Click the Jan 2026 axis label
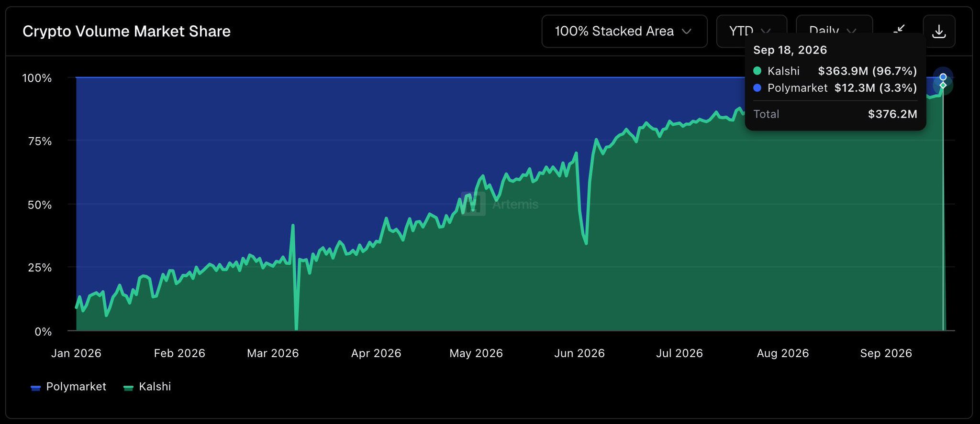The image size is (980, 424). coord(76,353)
